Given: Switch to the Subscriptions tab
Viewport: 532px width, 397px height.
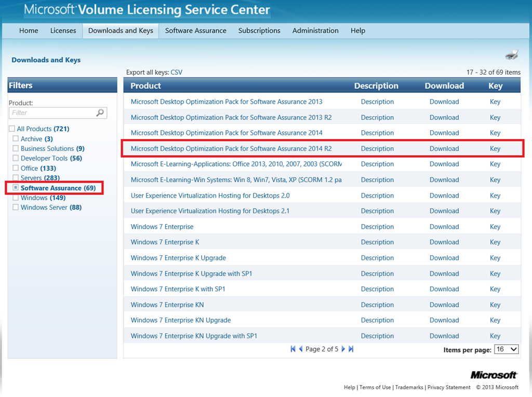Looking at the screenshot, I should click(x=259, y=31).
